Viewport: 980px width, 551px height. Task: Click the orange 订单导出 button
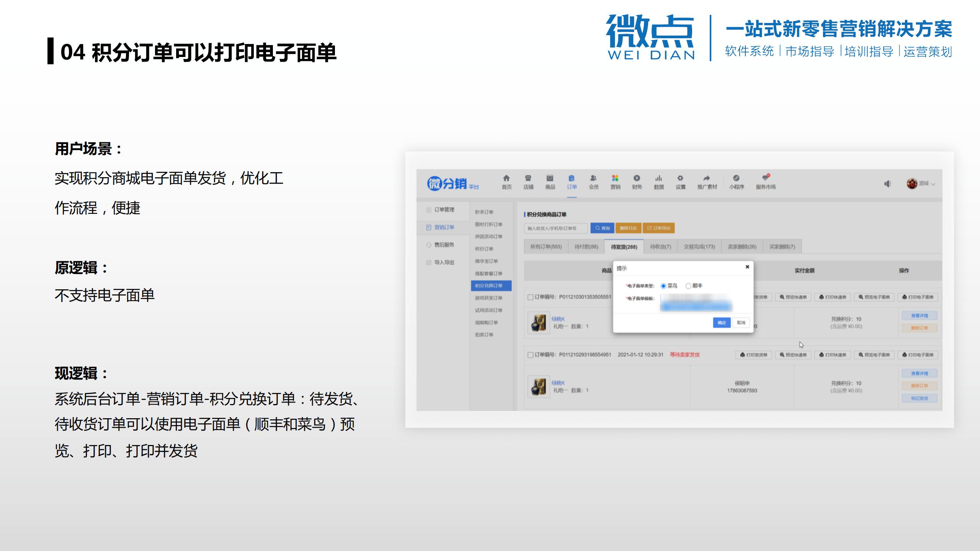coord(659,228)
